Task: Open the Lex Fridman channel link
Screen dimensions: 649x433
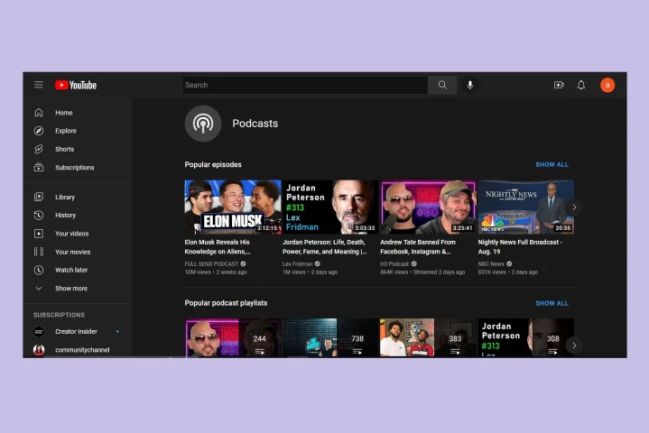Action: coord(297,264)
